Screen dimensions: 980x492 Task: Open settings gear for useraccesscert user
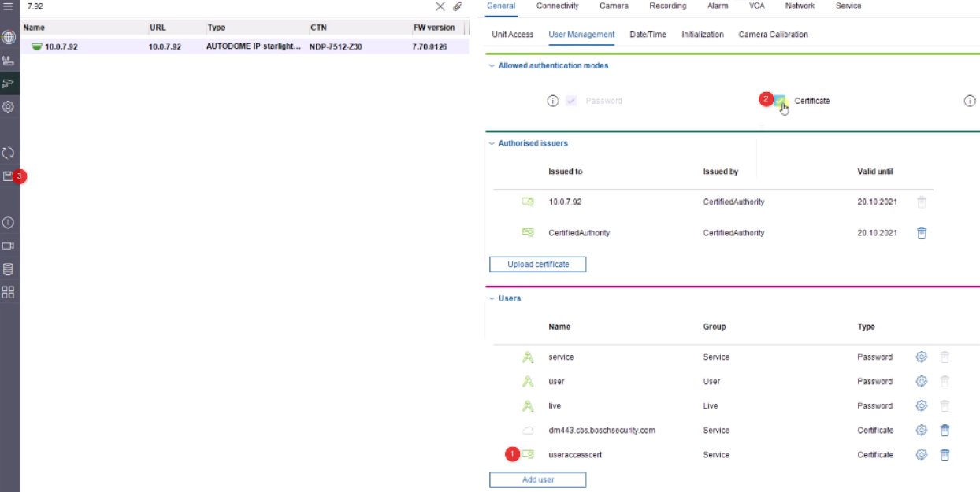point(921,455)
